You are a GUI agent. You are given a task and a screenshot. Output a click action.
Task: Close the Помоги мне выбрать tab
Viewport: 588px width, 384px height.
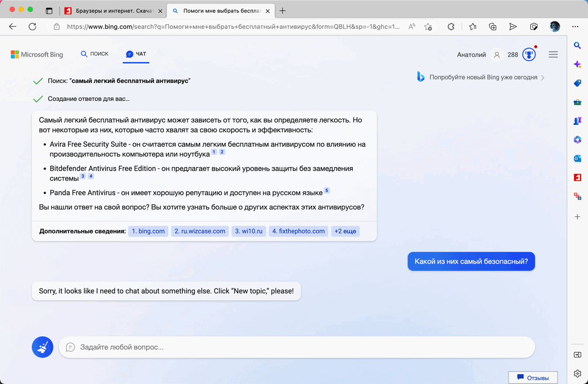267,11
